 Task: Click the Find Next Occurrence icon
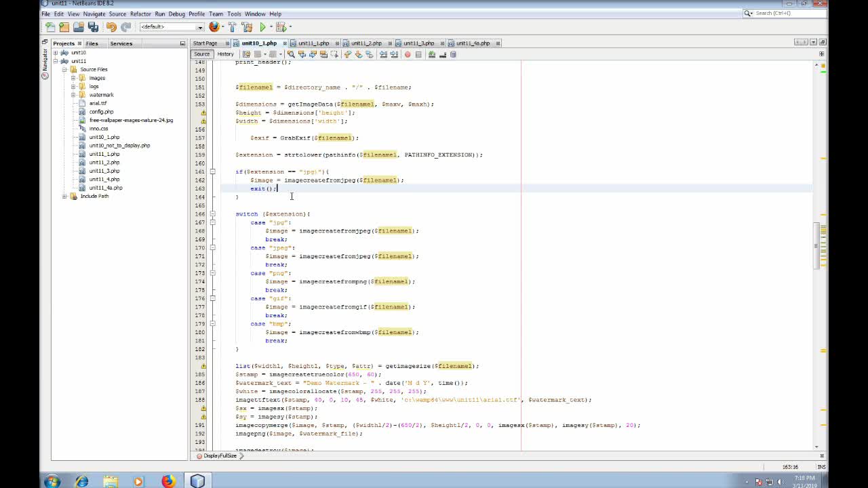point(313,54)
